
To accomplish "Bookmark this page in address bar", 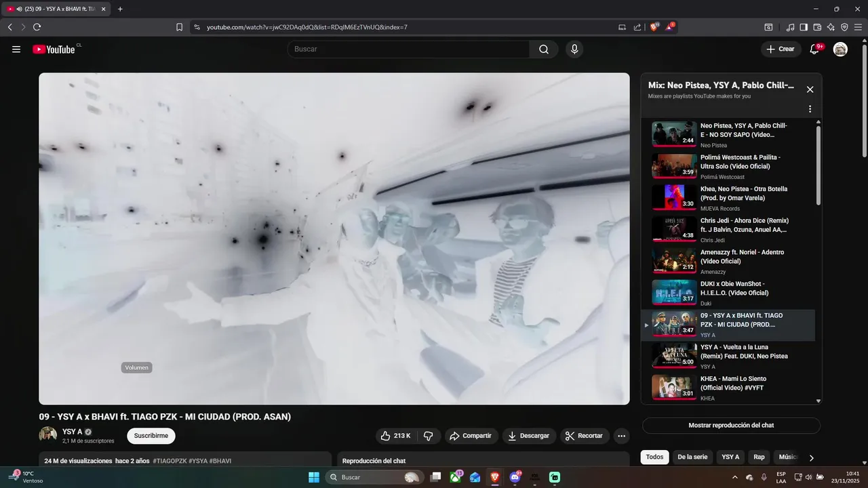I will [x=179, y=27].
